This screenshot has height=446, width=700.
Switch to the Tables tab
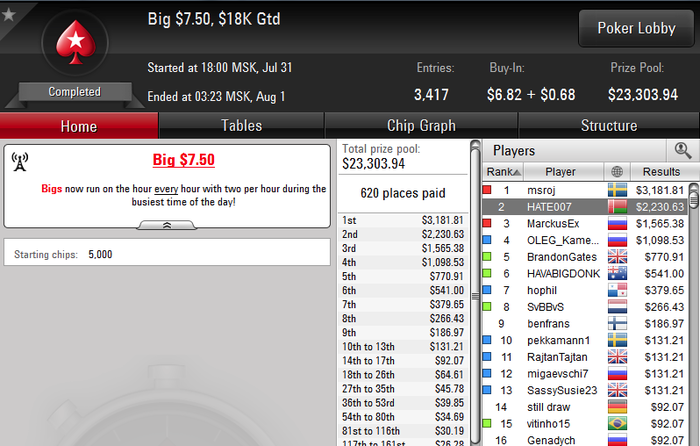(x=242, y=125)
